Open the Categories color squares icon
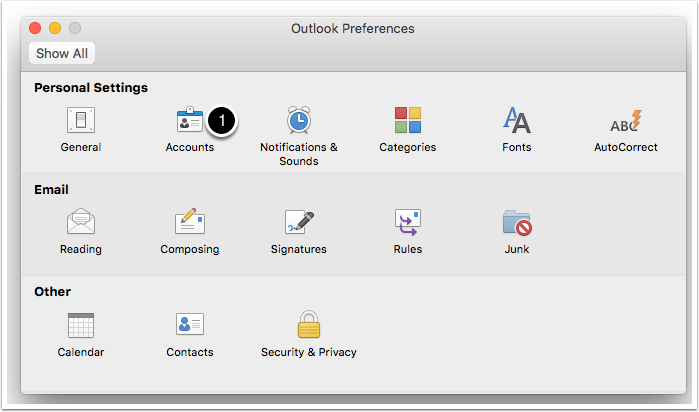Image resolution: width=699 pixels, height=412 pixels. click(x=407, y=122)
